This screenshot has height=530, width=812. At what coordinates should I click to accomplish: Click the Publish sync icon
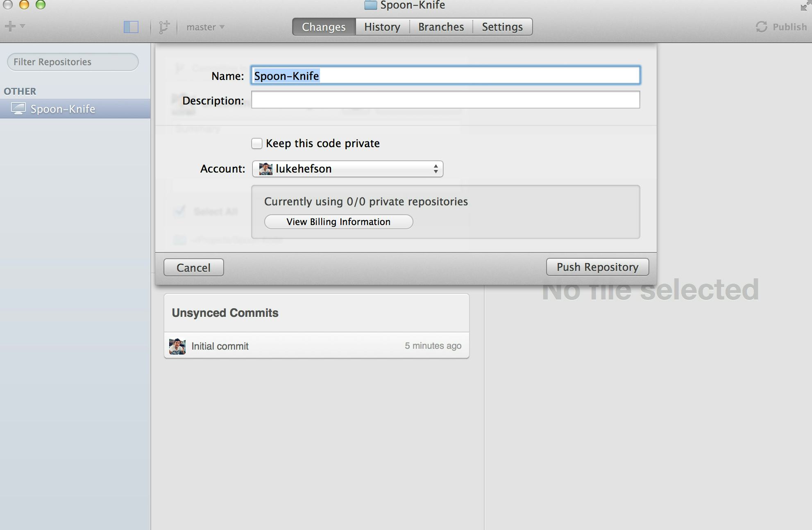tap(761, 27)
